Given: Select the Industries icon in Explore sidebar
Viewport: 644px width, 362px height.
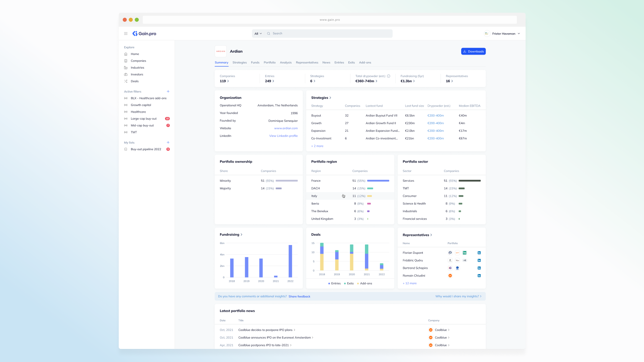Looking at the screenshot, I should point(125,67).
